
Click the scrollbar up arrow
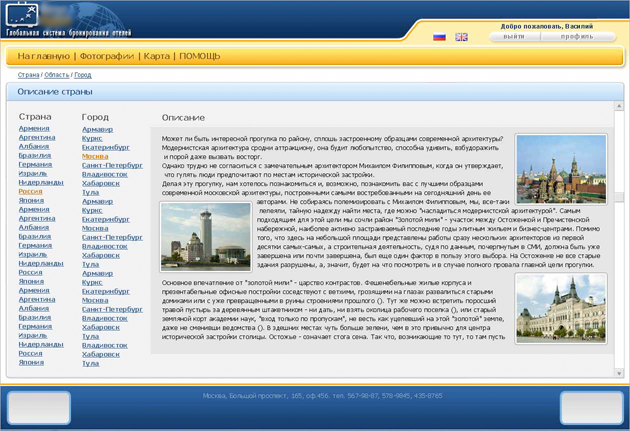point(619,106)
